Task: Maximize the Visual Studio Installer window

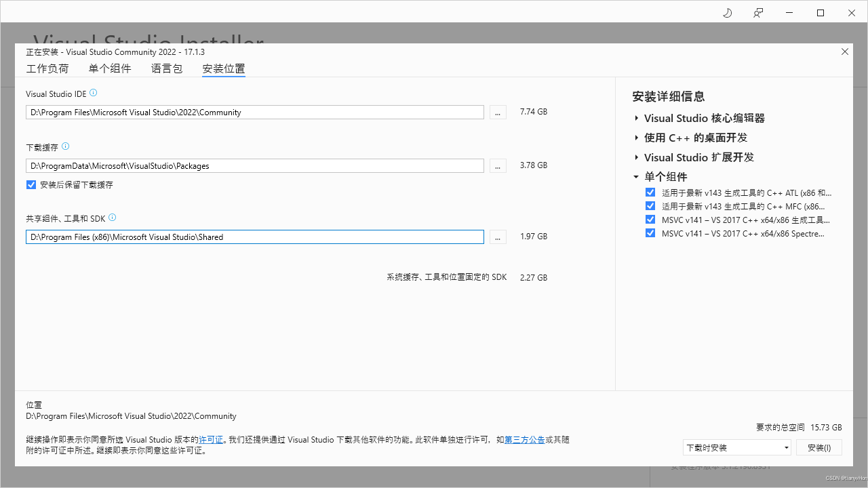Action: tap(821, 13)
